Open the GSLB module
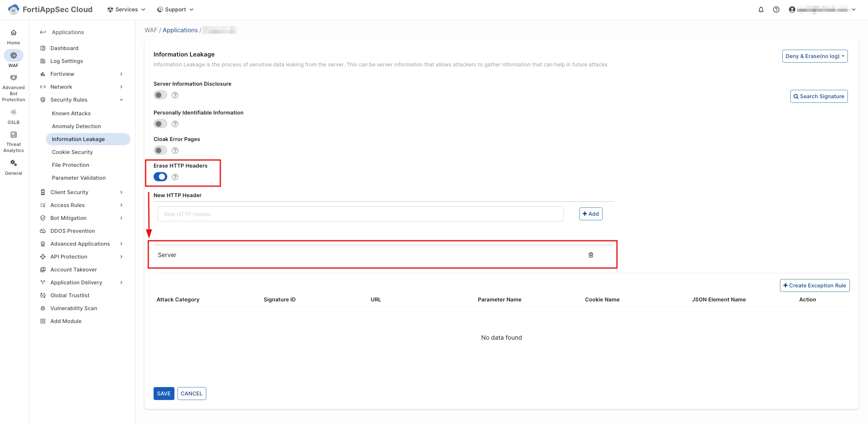 14,116
